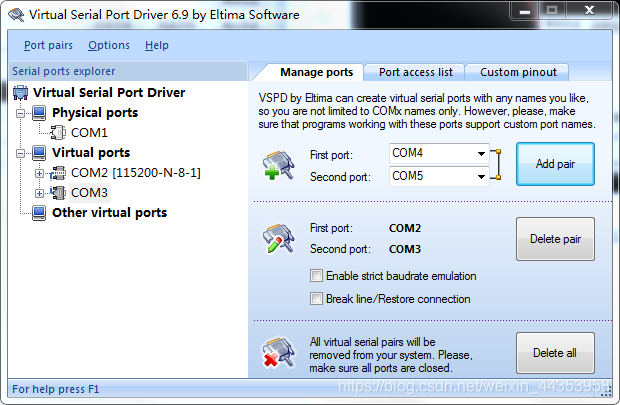This screenshot has height=405, width=620.
Task: Select the COM1 physical port icon
Action: click(x=58, y=132)
